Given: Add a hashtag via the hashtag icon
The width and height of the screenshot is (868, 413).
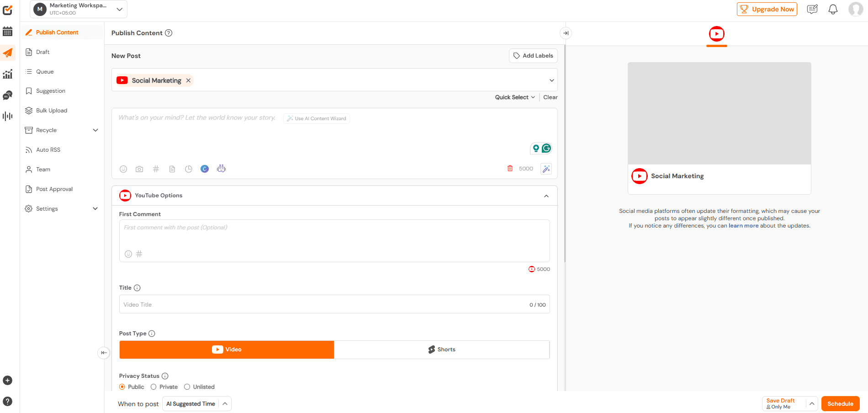Looking at the screenshot, I should (x=156, y=169).
